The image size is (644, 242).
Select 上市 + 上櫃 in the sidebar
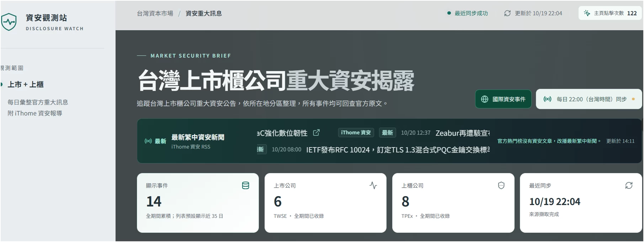point(26,85)
